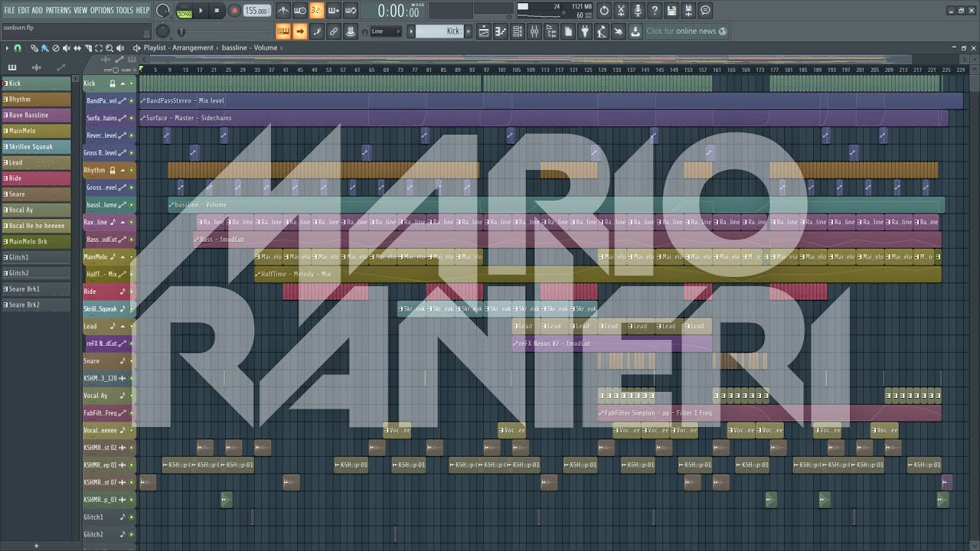This screenshot has height=551, width=980.
Task: Open the OPTIONS menu
Action: point(102,10)
